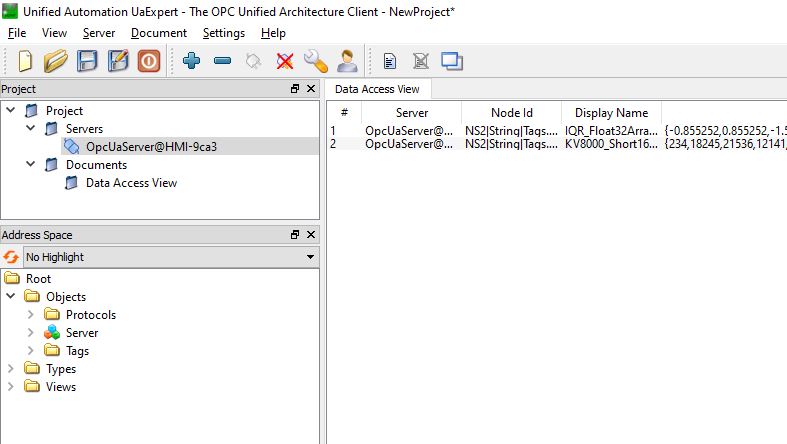Create a new project document icon

tap(25, 61)
